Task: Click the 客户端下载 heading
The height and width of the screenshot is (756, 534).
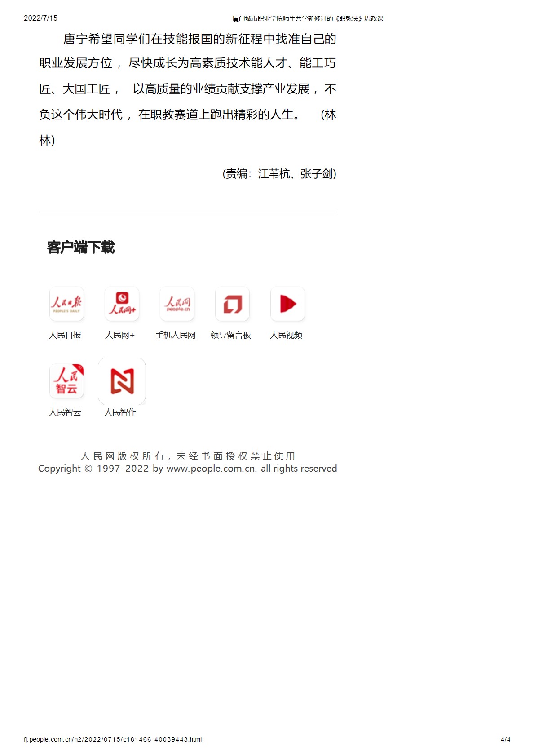Action: pyautogui.click(x=81, y=247)
